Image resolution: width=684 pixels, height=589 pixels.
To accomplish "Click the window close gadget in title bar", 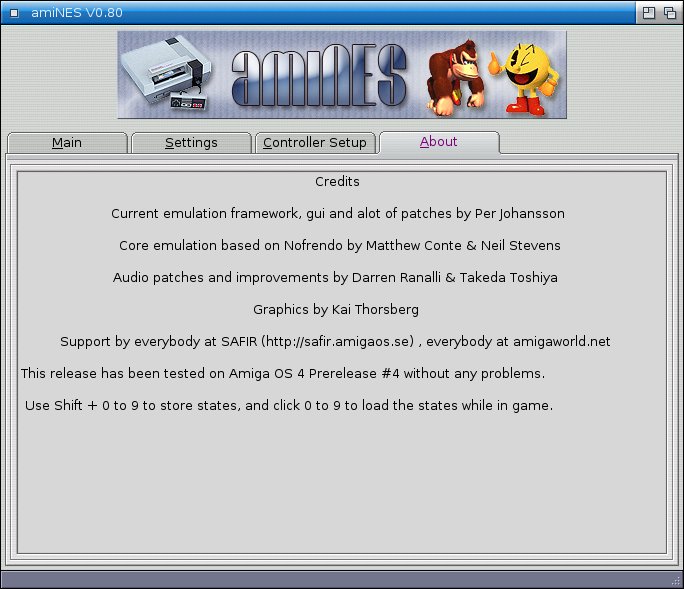I will 14,13.
